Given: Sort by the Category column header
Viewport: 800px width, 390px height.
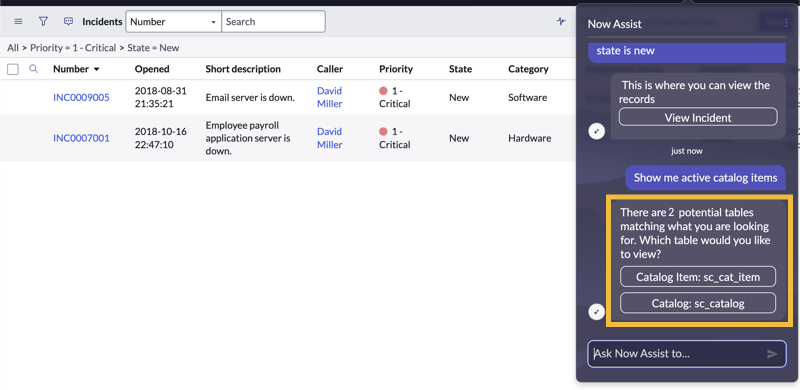Looking at the screenshot, I should pos(528,69).
